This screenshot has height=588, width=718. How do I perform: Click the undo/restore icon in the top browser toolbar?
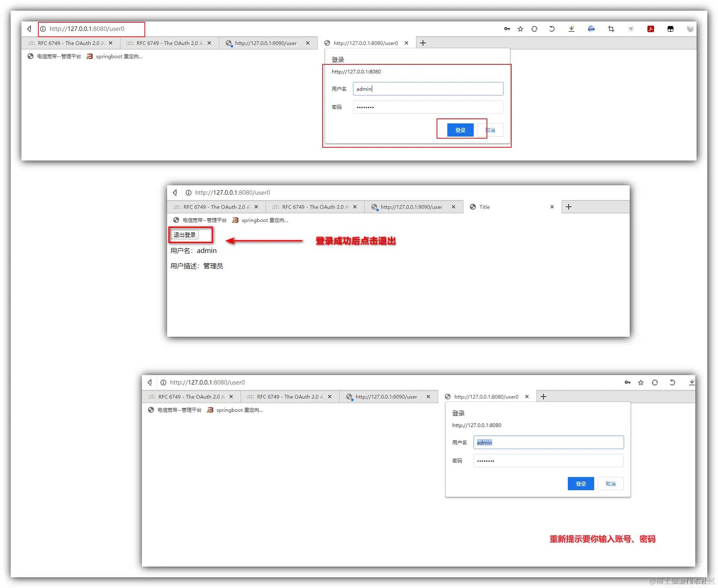point(552,29)
